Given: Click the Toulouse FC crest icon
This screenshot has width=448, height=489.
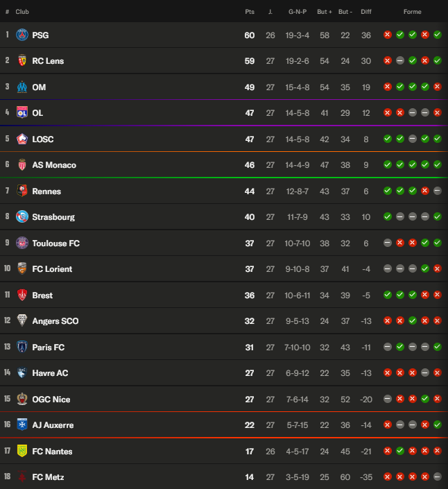Looking at the screenshot, I should 22,243.
